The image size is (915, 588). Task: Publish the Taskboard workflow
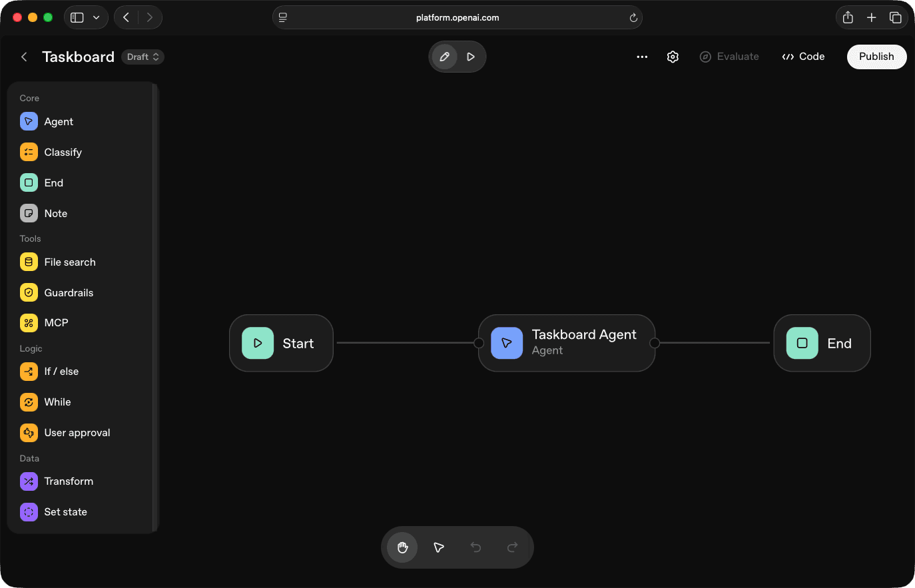tap(876, 57)
